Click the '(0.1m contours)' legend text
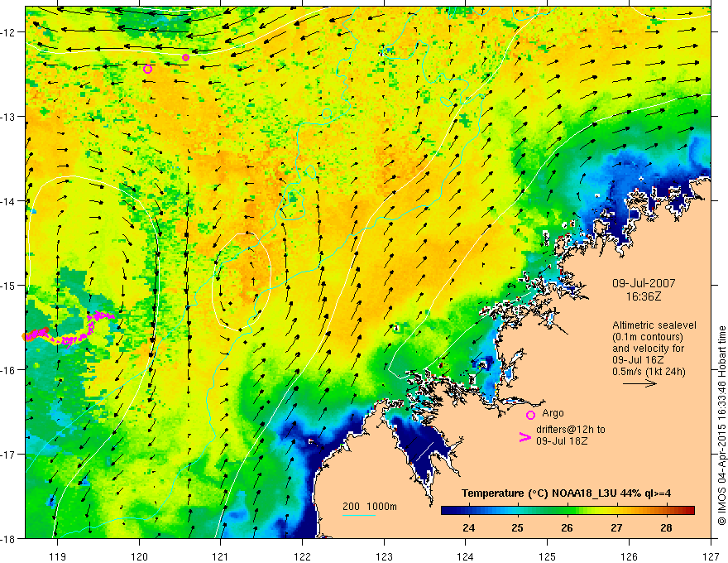 click(x=648, y=337)
